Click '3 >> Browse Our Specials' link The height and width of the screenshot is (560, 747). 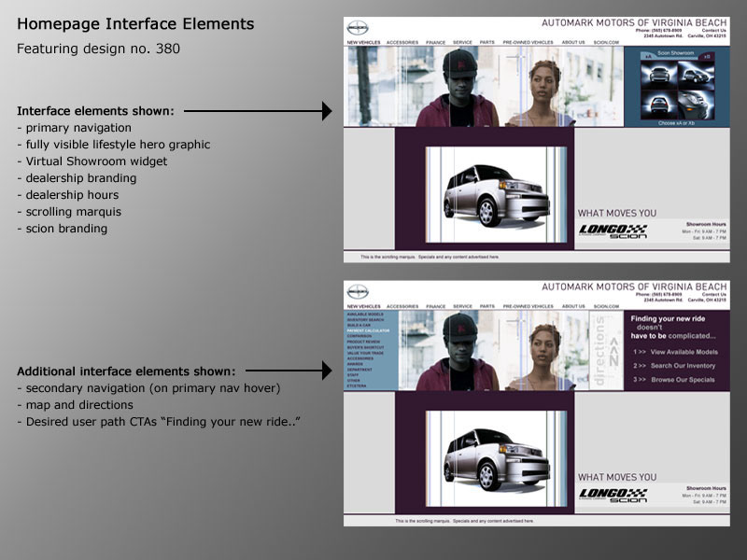(x=673, y=380)
